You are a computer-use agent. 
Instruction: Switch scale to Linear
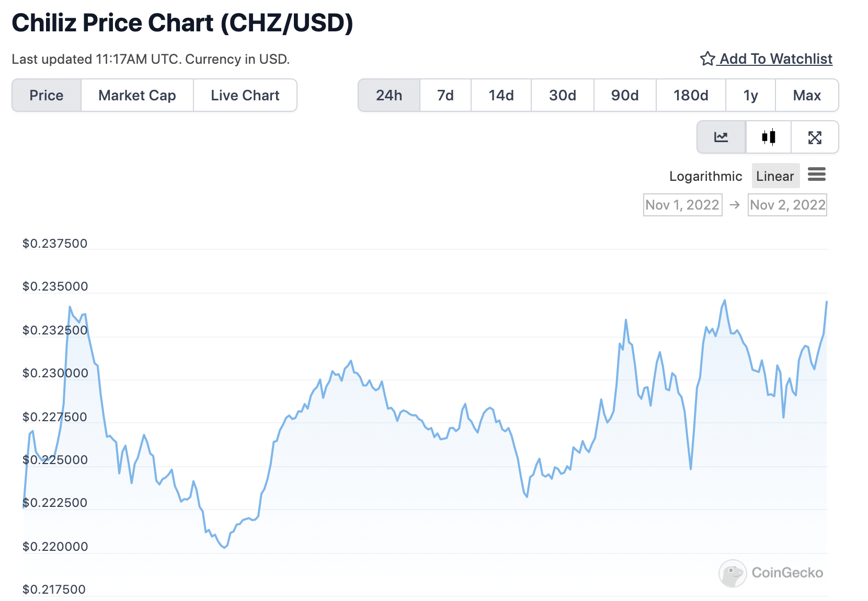775,176
